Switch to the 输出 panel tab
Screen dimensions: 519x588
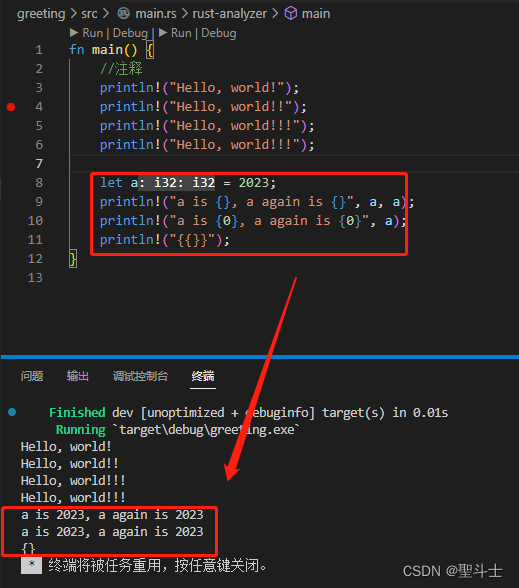[x=78, y=376]
